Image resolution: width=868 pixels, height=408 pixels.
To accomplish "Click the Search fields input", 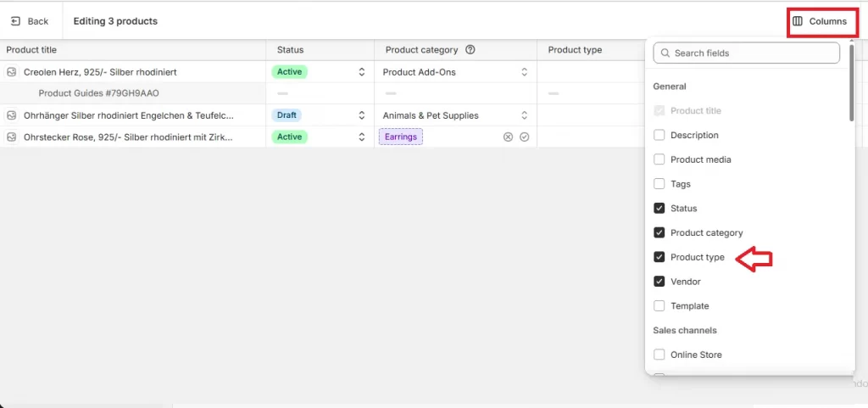I will tap(746, 53).
